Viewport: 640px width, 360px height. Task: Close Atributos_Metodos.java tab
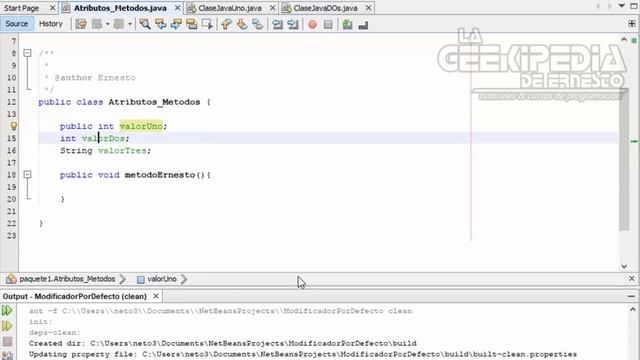pyautogui.click(x=178, y=8)
